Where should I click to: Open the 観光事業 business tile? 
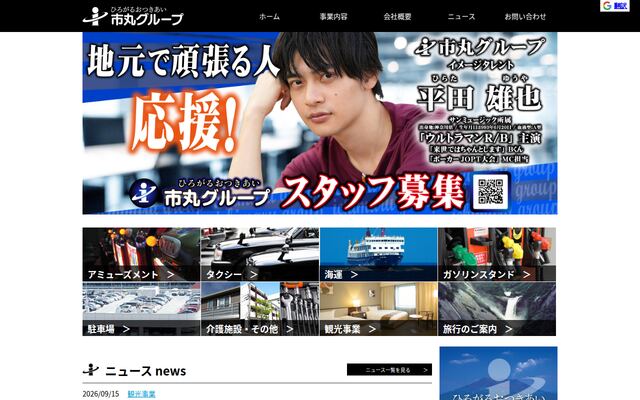coord(378,309)
